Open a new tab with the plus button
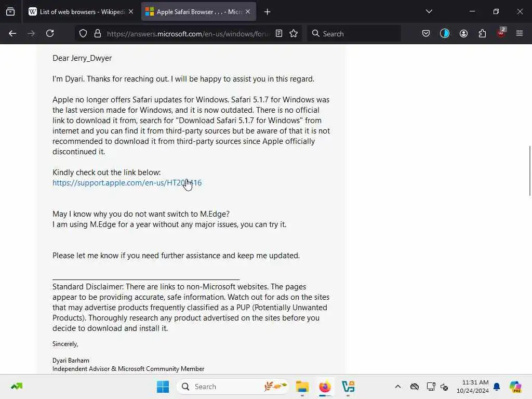Viewport: 532px width, 399px height. (267, 12)
